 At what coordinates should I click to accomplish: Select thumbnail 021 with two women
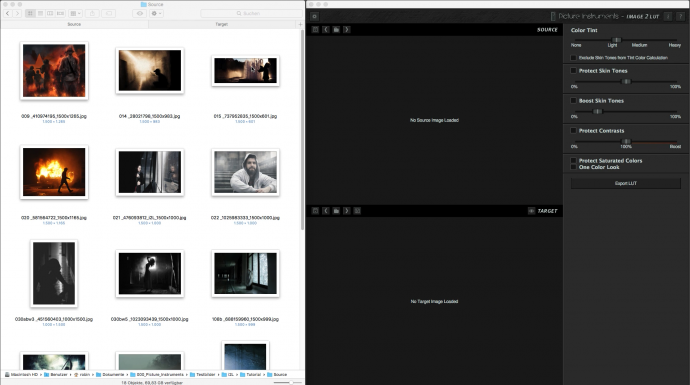click(150, 172)
